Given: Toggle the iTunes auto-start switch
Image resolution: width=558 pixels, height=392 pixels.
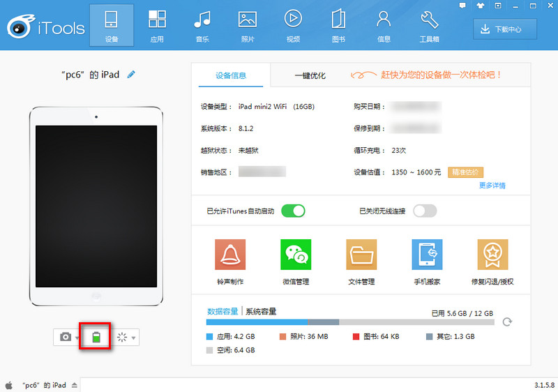Looking at the screenshot, I should click(293, 211).
